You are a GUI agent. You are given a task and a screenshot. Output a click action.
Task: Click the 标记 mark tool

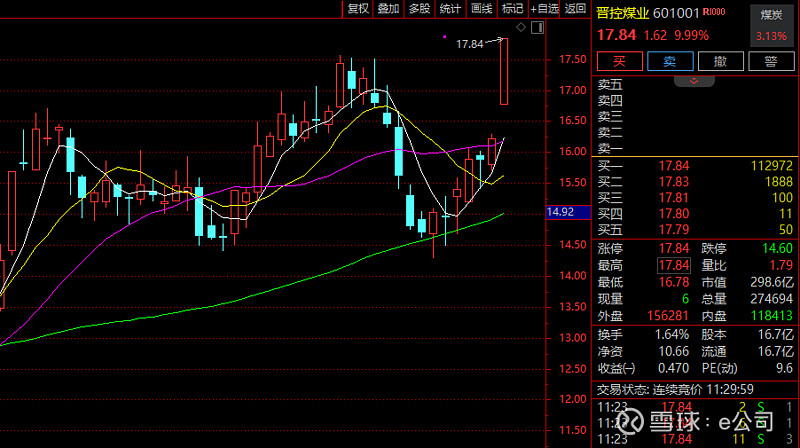[513, 9]
